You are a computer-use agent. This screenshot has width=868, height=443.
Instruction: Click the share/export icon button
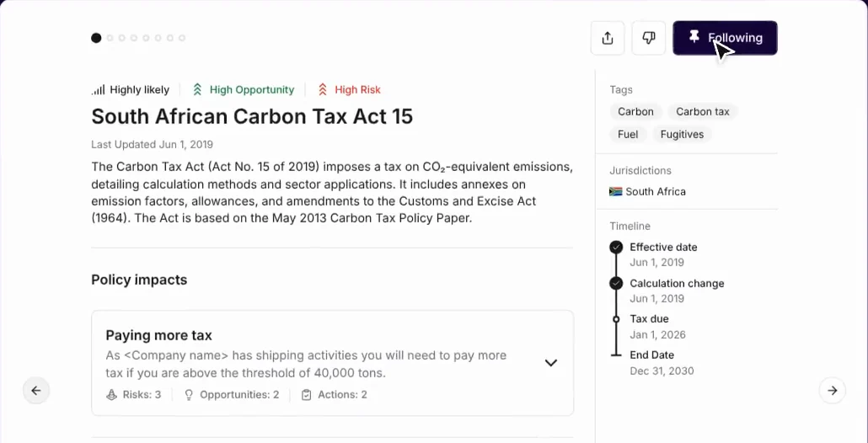point(608,38)
